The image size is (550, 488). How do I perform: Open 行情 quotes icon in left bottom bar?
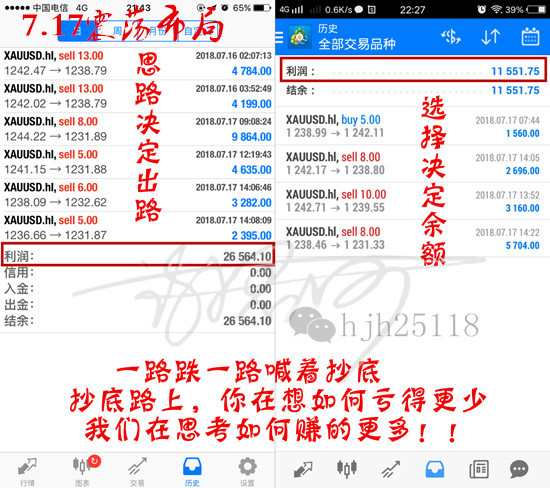click(27, 472)
